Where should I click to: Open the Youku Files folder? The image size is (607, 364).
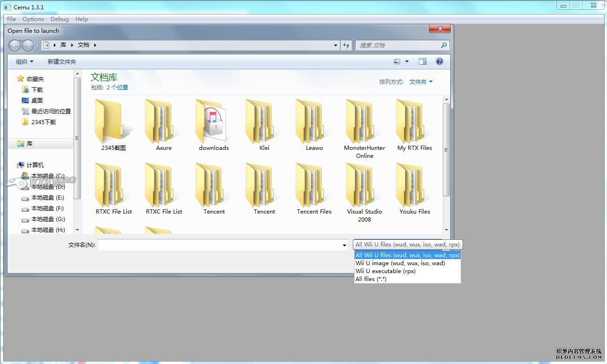(415, 188)
